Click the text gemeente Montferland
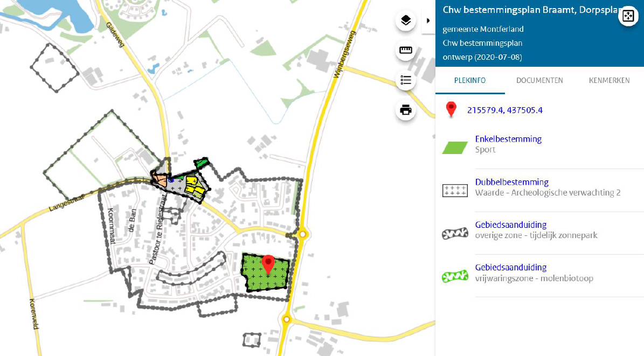The width and height of the screenshot is (644, 356). tap(483, 29)
